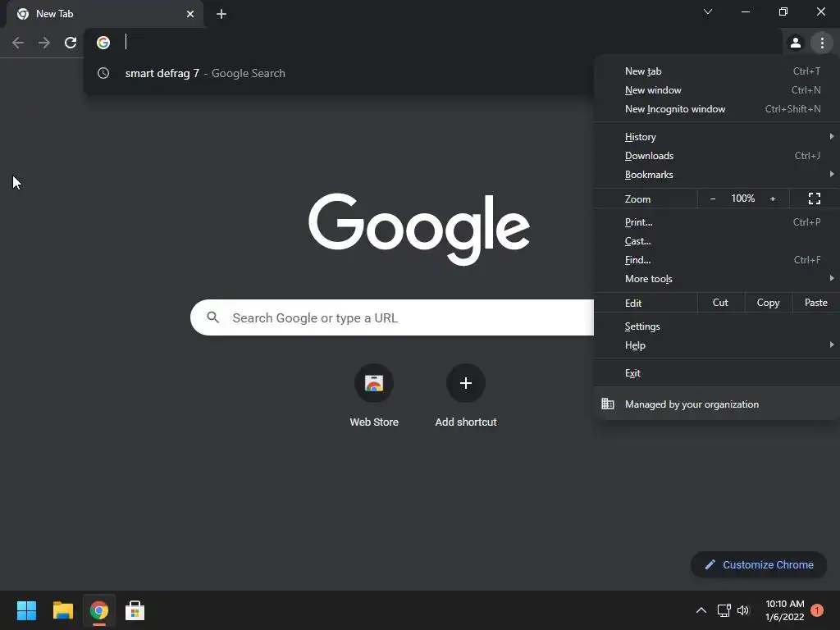Click the Copy button in Edit row
The width and height of the screenshot is (840, 630).
coord(768,303)
